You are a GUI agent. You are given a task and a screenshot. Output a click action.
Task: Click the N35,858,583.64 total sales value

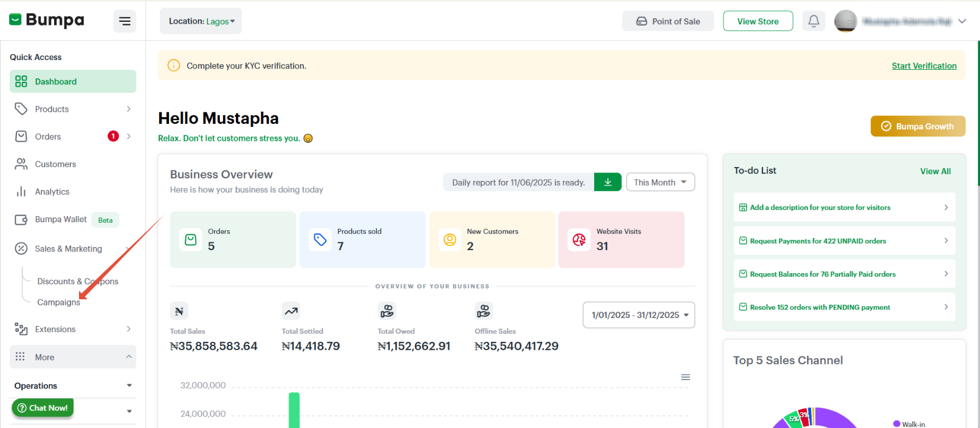click(214, 346)
